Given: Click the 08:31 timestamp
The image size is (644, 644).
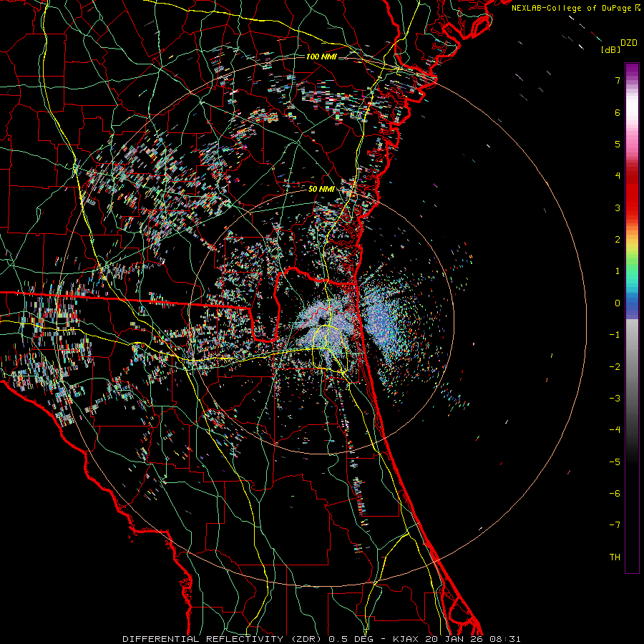Looking at the screenshot, I should pyautogui.click(x=504, y=639).
